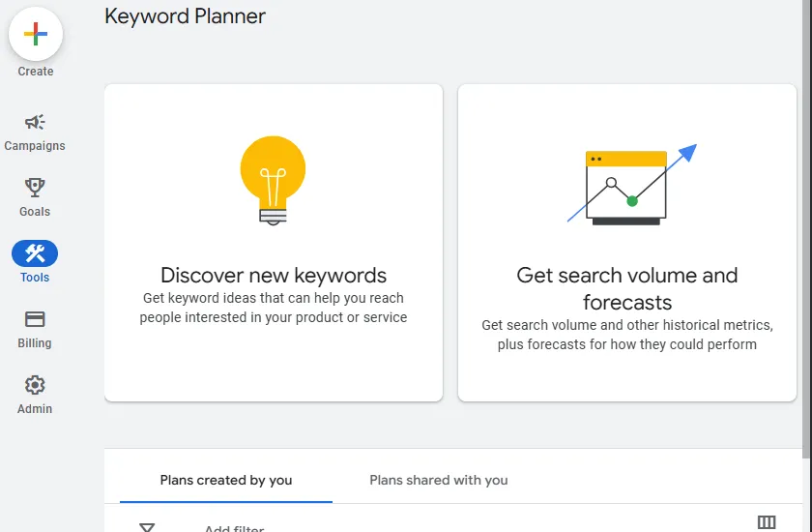Click the Keyword Planner page heading
812x532 pixels.
[x=185, y=16]
